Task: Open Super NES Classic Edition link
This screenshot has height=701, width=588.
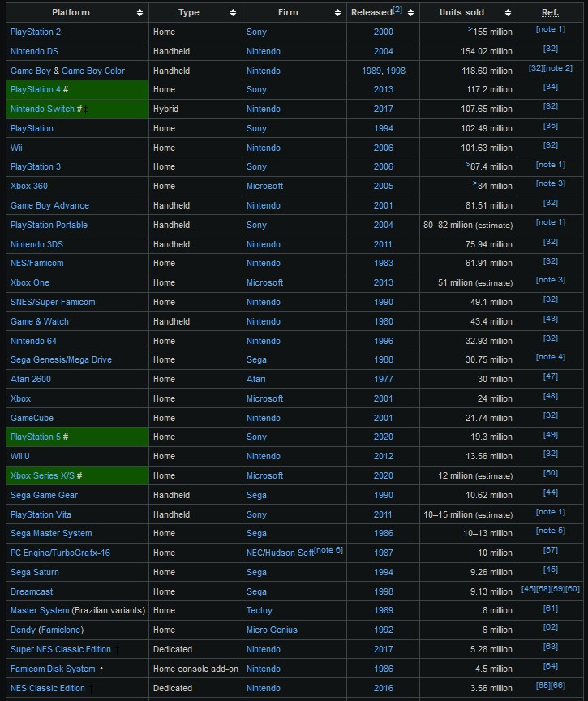Action: (60, 650)
